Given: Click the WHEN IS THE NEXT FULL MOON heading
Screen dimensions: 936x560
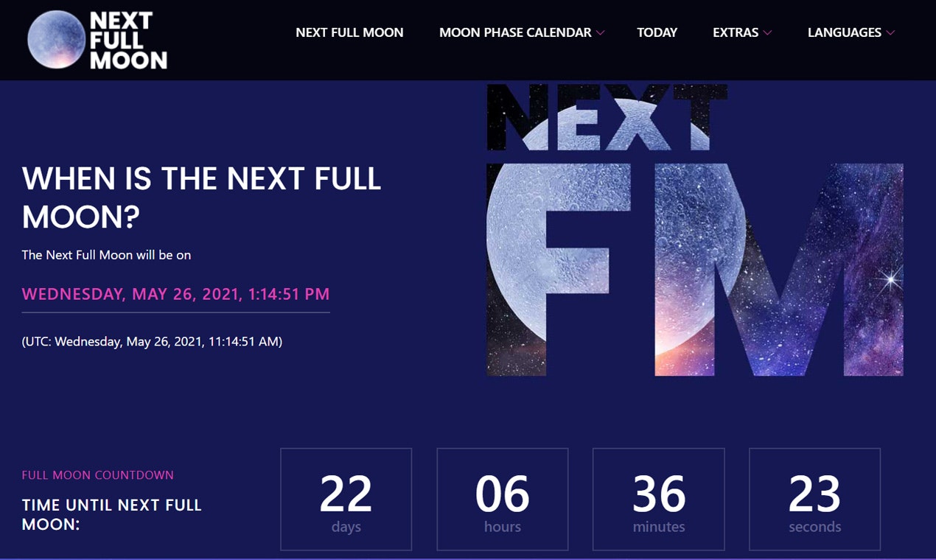Looking at the screenshot, I should pyautogui.click(x=202, y=197).
